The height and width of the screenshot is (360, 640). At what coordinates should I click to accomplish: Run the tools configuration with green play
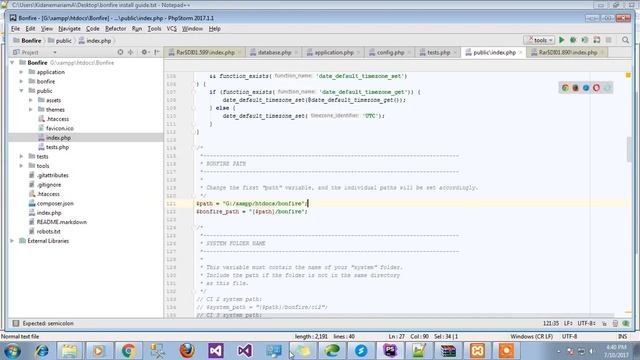tap(562, 40)
